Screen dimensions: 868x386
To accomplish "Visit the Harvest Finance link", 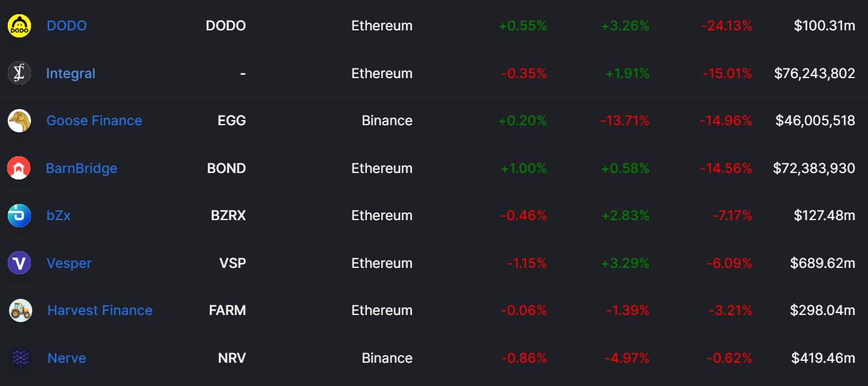I will (x=100, y=310).
